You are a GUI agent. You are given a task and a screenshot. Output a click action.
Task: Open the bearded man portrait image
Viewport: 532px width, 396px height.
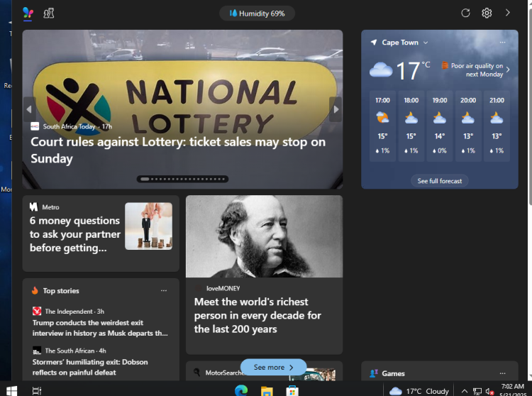click(x=265, y=236)
